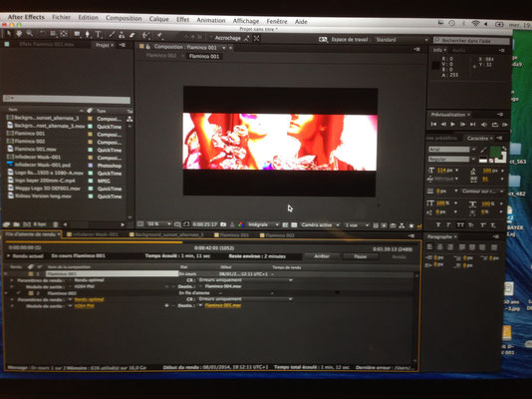Select the Selection arrow tool
This screenshot has height=399, width=532.
(x=9, y=33)
